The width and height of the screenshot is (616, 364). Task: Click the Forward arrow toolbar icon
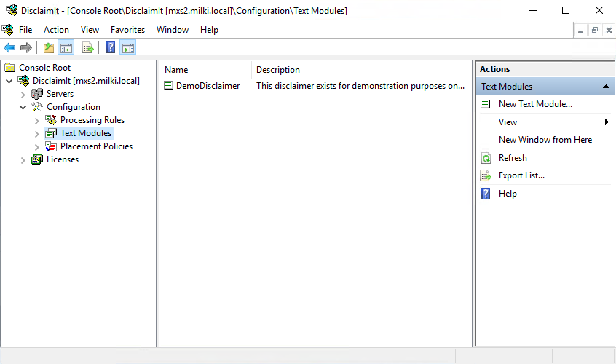click(26, 48)
